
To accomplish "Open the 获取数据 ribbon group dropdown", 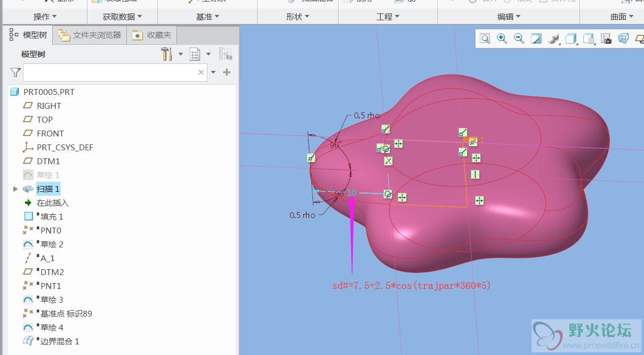I will pyautogui.click(x=122, y=17).
